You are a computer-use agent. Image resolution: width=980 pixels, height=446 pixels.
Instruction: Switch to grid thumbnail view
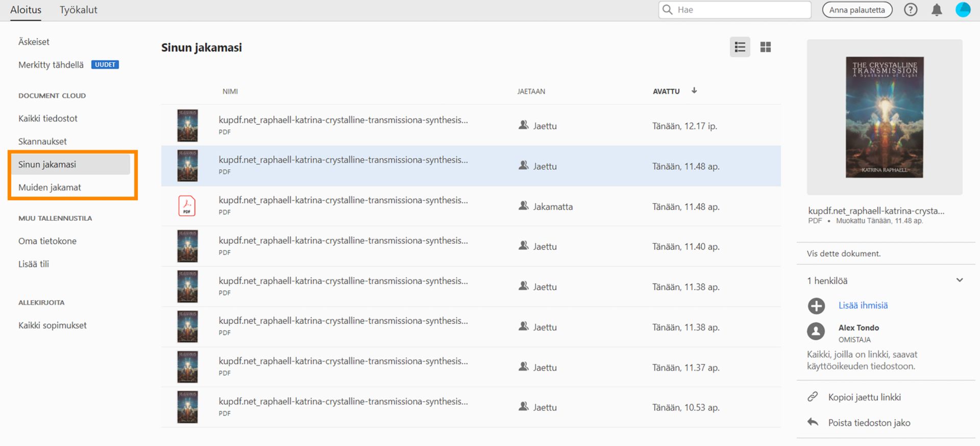765,48
